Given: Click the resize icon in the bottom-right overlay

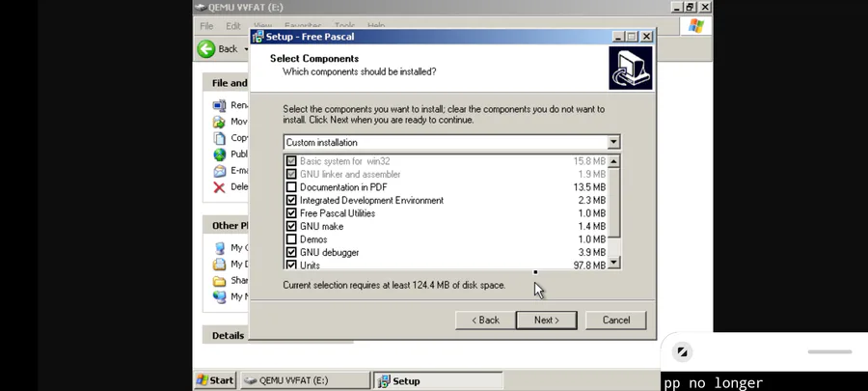Looking at the screenshot, I should 682,351.
